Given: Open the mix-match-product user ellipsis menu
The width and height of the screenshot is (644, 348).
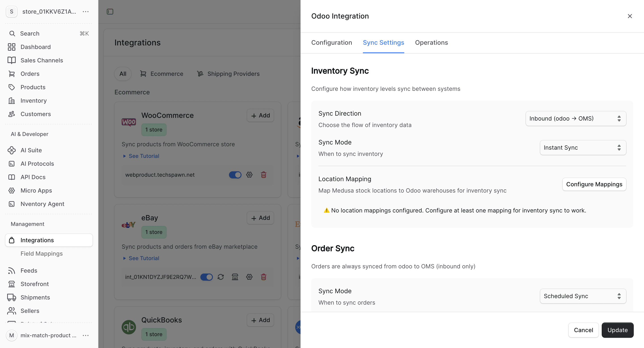Looking at the screenshot, I should click(x=86, y=335).
